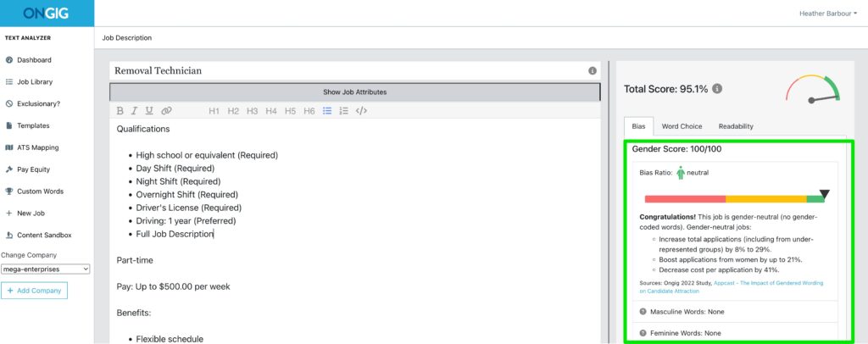Image resolution: width=868 pixels, height=344 pixels.
Task: Open the Dashboard from sidebar
Action: [34, 60]
